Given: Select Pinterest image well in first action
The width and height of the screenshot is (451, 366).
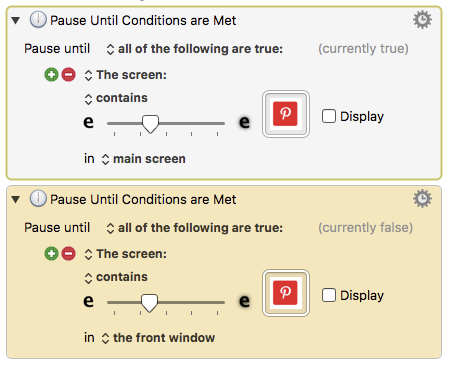Looking at the screenshot, I should pos(286,114).
